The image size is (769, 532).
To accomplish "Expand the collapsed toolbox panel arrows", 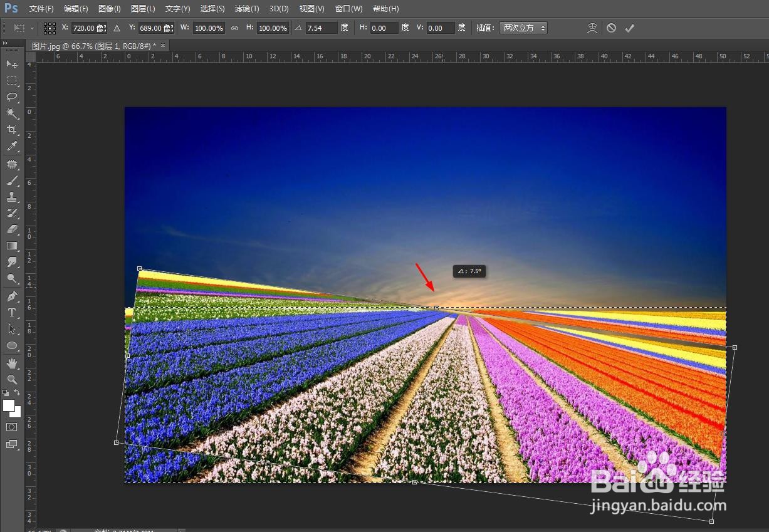I will coord(5,43).
